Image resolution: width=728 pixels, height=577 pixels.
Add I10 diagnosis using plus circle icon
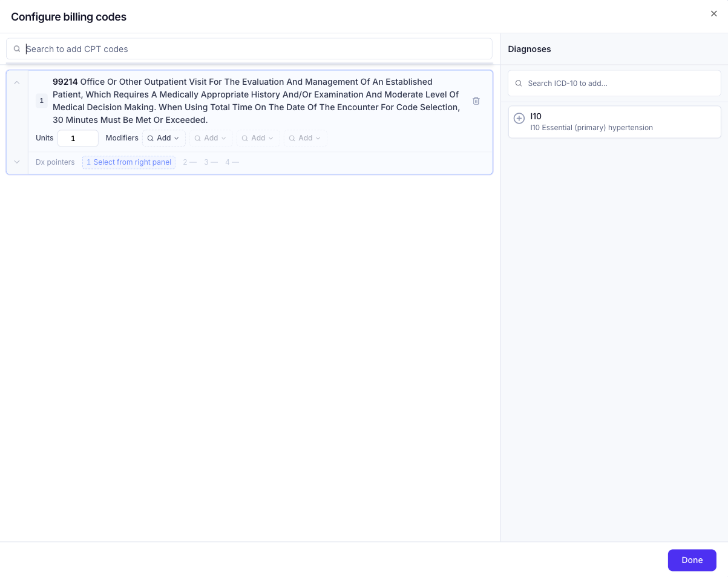click(519, 119)
